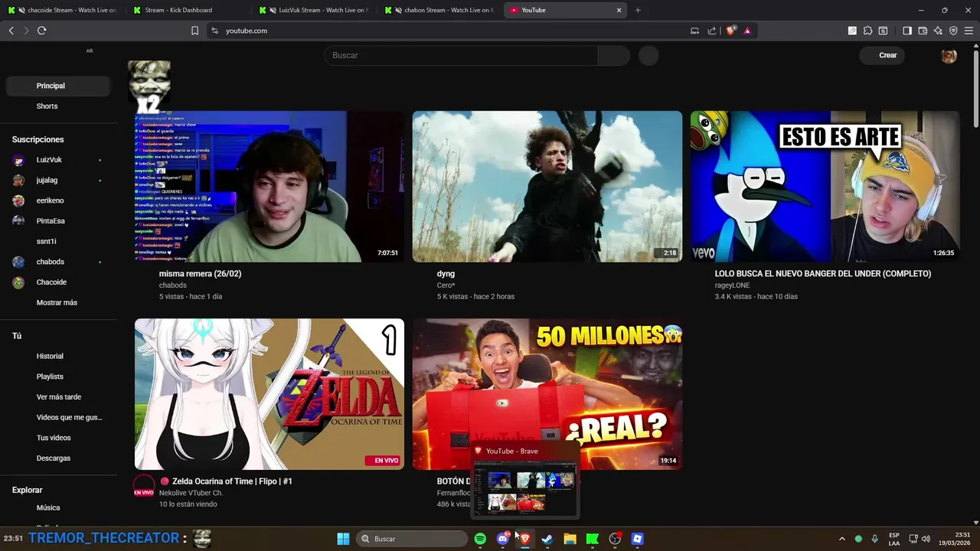Open Música under Explorar
The height and width of the screenshot is (551, 980).
(x=58, y=507)
